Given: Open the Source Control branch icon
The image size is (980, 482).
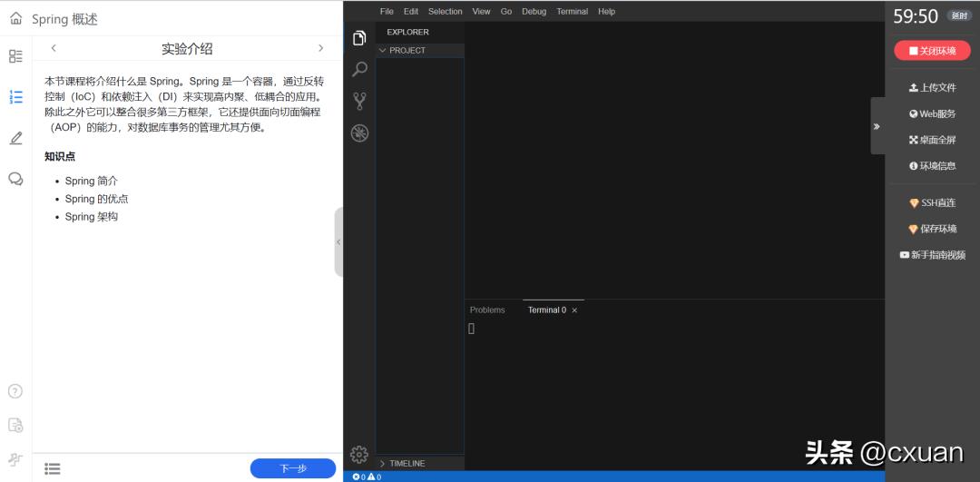Looking at the screenshot, I should (359, 102).
